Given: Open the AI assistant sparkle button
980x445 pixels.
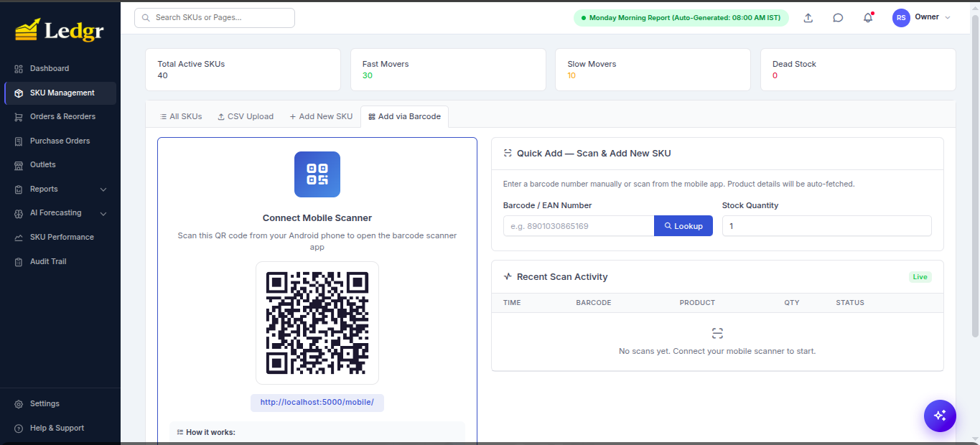Looking at the screenshot, I should 940,416.
